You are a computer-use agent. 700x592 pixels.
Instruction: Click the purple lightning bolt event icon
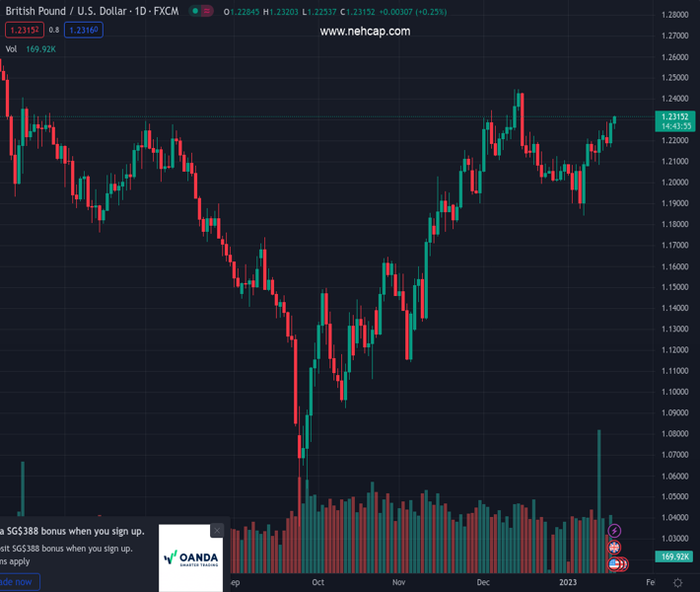pos(615,532)
